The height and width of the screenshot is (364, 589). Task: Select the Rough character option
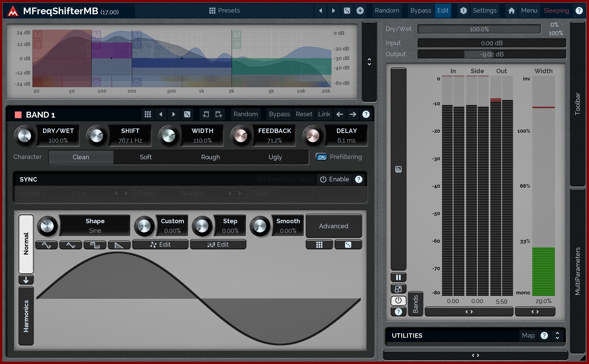point(210,157)
